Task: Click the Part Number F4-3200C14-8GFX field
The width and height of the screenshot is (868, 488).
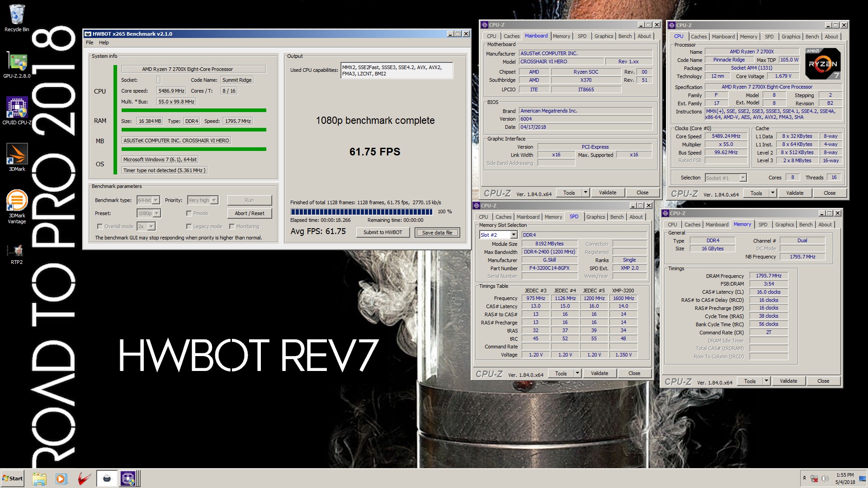Action: pyautogui.click(x=549, y=268)
